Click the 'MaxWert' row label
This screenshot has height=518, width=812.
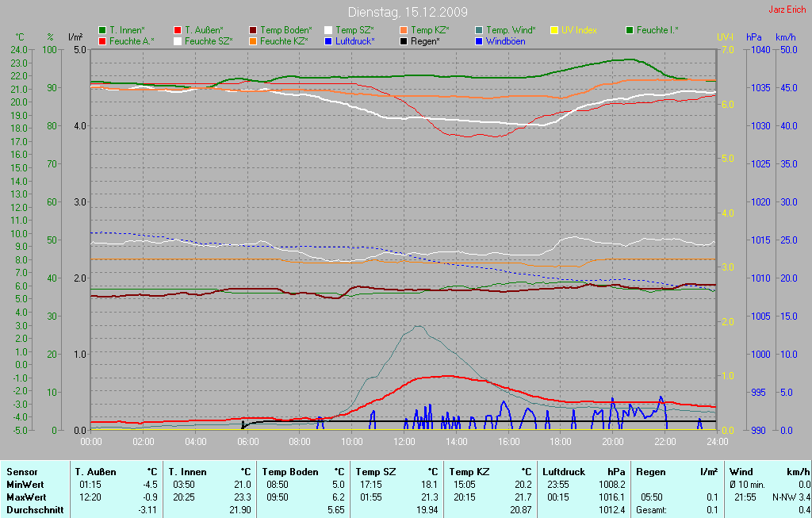click(x=26, y=497)
